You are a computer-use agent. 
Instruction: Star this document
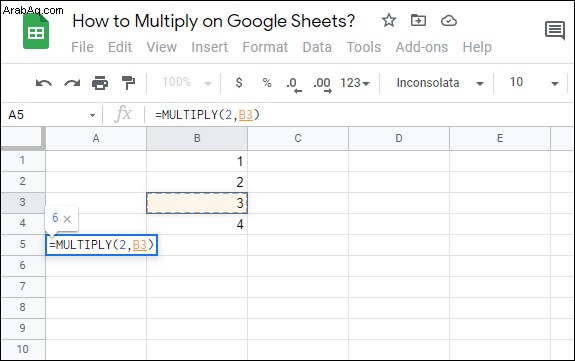[x=389, y=21]
